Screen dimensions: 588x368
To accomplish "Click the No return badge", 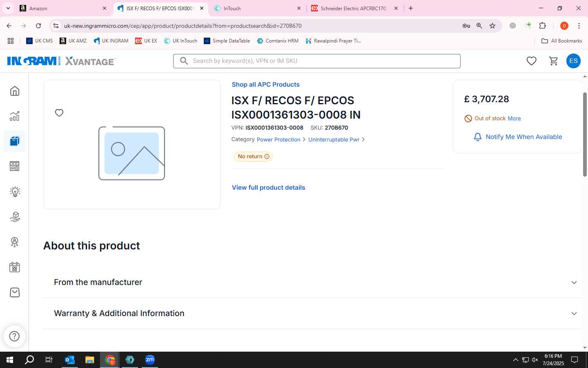I will click(253, 157).
